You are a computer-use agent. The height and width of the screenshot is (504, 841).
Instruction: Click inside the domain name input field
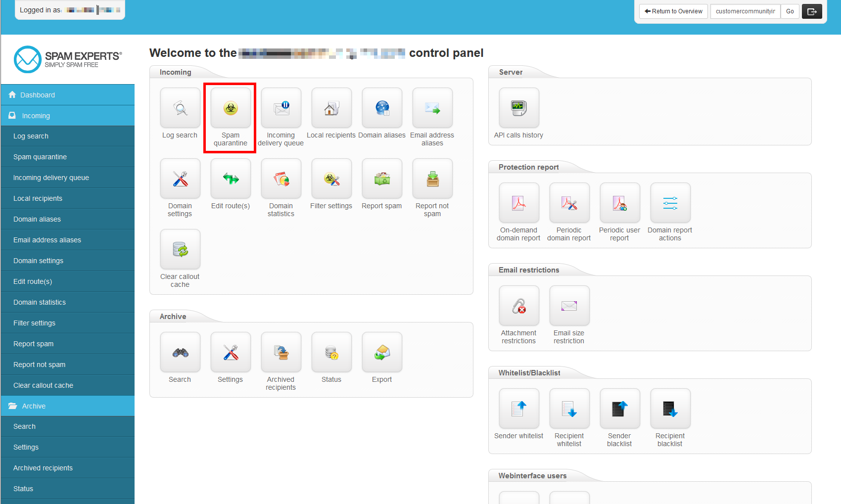[x=745, y=11]
